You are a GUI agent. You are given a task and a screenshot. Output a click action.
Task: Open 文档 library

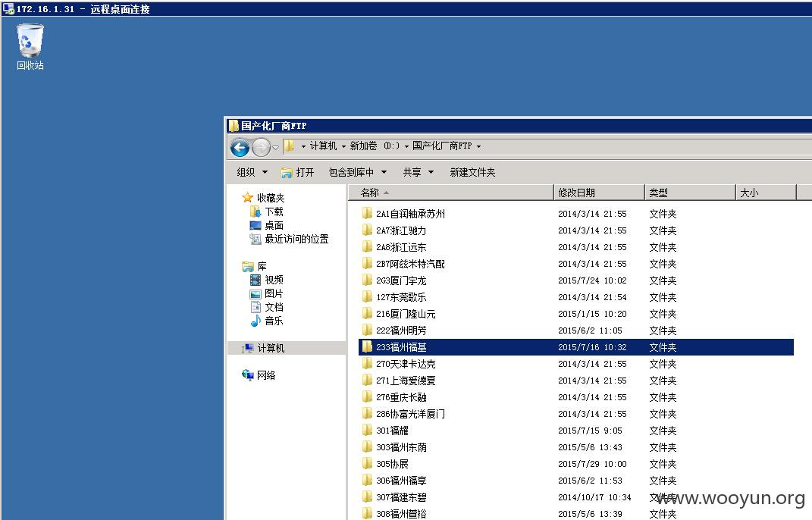[267, 306]
